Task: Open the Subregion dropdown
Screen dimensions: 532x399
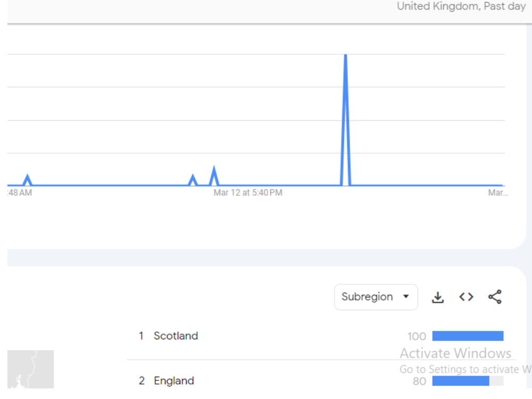Action: click(x=376, y=297)
